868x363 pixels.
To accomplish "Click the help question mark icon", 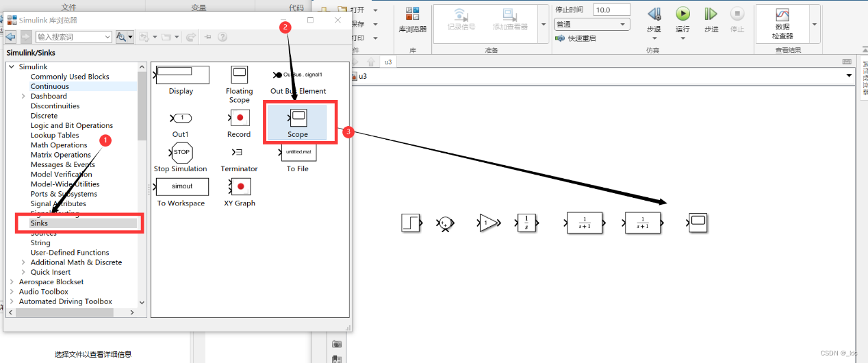I will [222, 37].
